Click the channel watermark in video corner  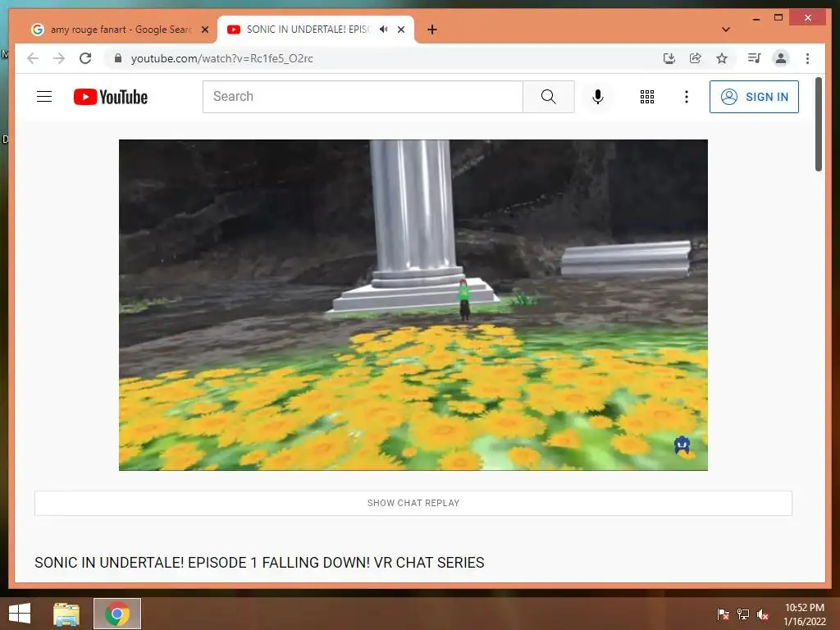coord(682,445)
